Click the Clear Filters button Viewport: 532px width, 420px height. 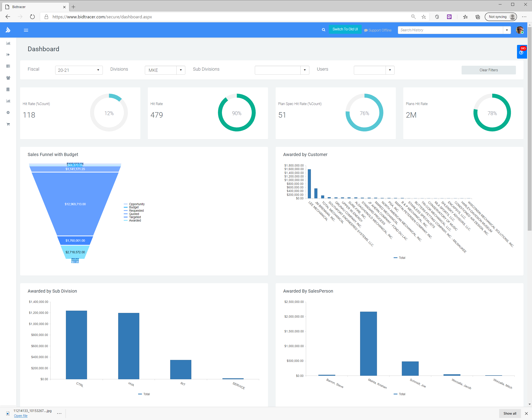(x=488, y=70)
